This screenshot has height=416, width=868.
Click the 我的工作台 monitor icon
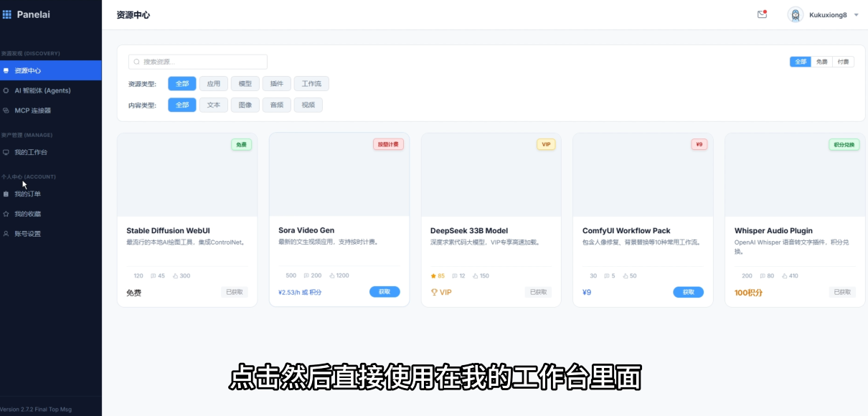(6, 152)
